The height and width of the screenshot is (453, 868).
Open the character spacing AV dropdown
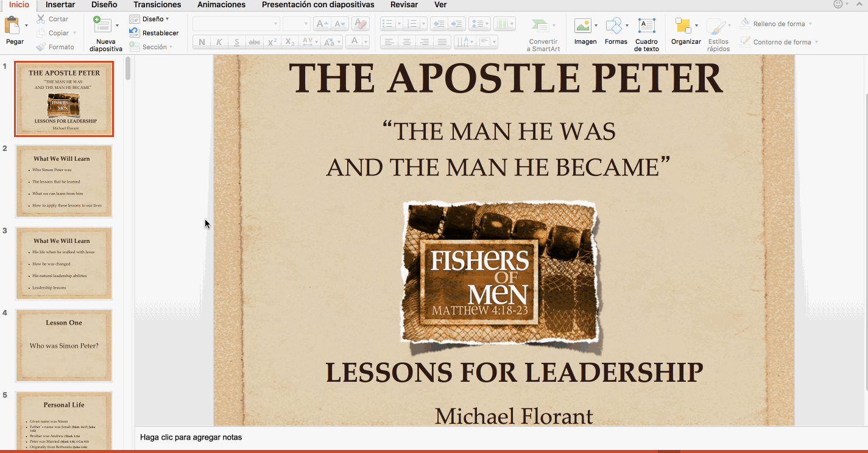pos(310,42)
